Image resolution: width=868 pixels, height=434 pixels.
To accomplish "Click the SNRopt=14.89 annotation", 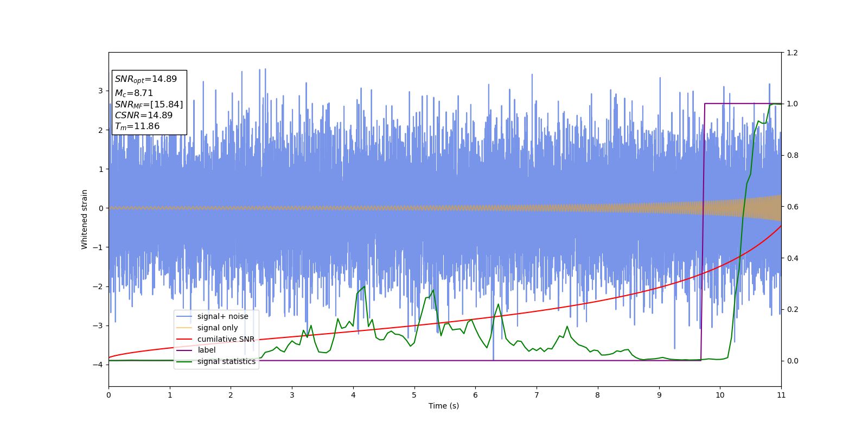I will click(x=146, y=79).
